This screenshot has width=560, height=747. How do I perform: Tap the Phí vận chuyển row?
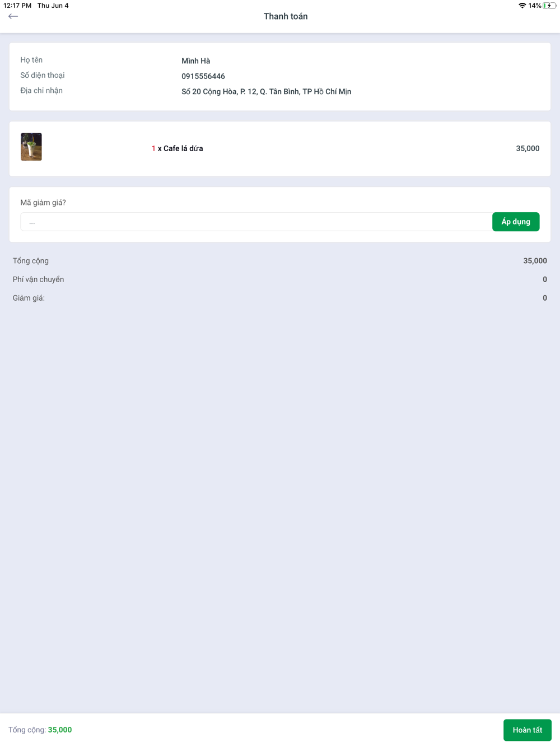pos(280,279)
